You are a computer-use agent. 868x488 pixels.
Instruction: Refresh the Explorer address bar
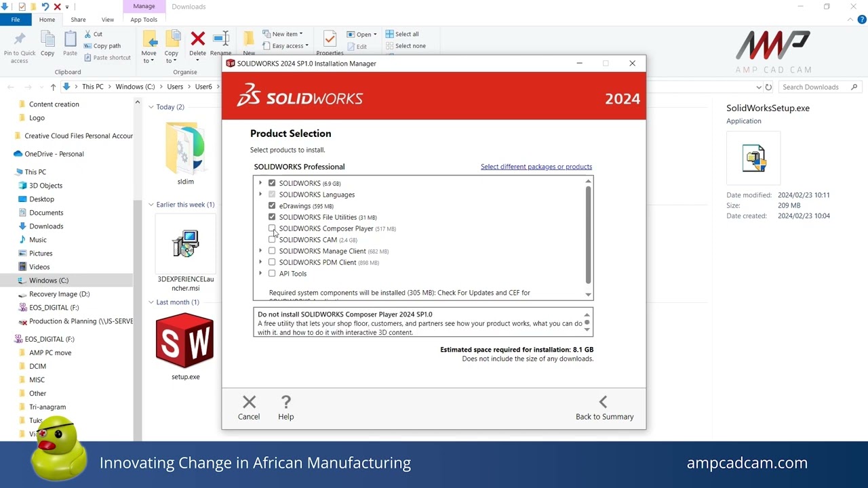coord(768,87)
